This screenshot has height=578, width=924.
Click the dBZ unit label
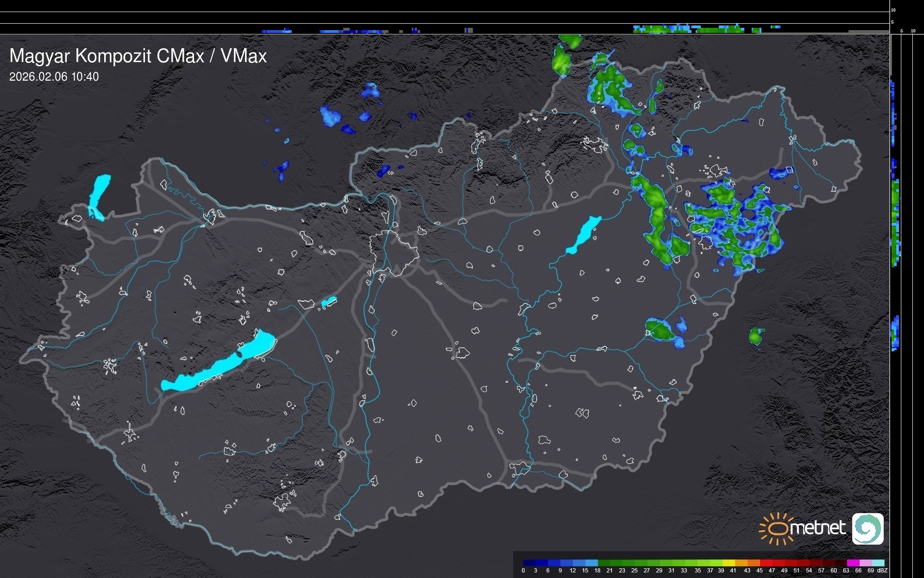pyautogui.click(x=882, y=571)
